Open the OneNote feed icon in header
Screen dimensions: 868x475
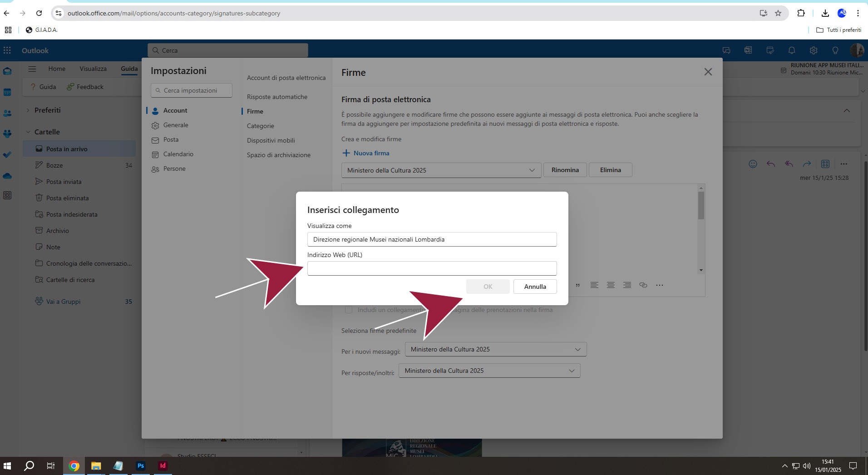tap(748, 50)
